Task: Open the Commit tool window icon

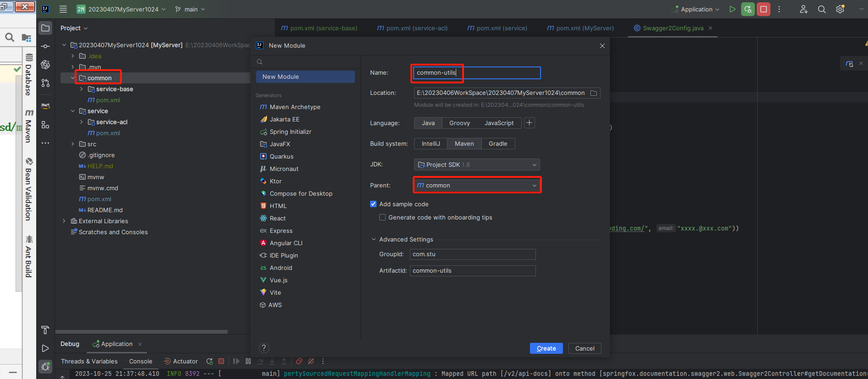Action: click(45, 46)
